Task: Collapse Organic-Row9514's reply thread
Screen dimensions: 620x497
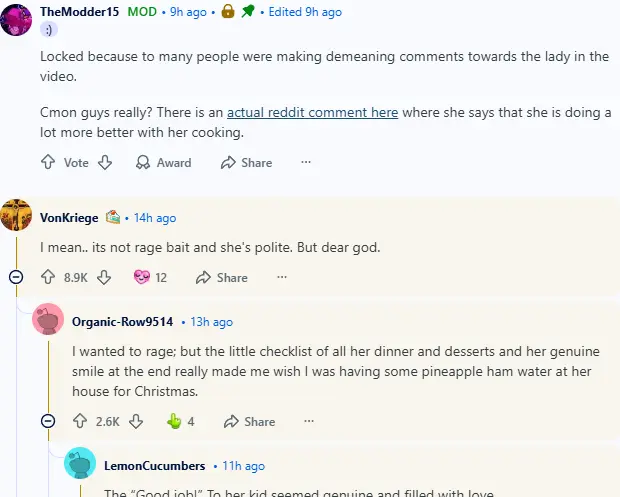Action: tap(48, 421)
